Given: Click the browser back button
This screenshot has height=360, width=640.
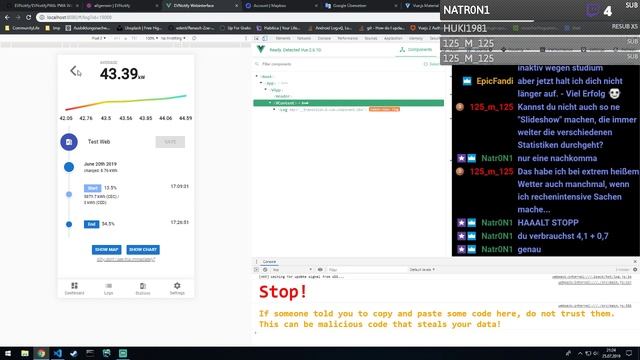Looking at the screenshot, I should point(7,17).
